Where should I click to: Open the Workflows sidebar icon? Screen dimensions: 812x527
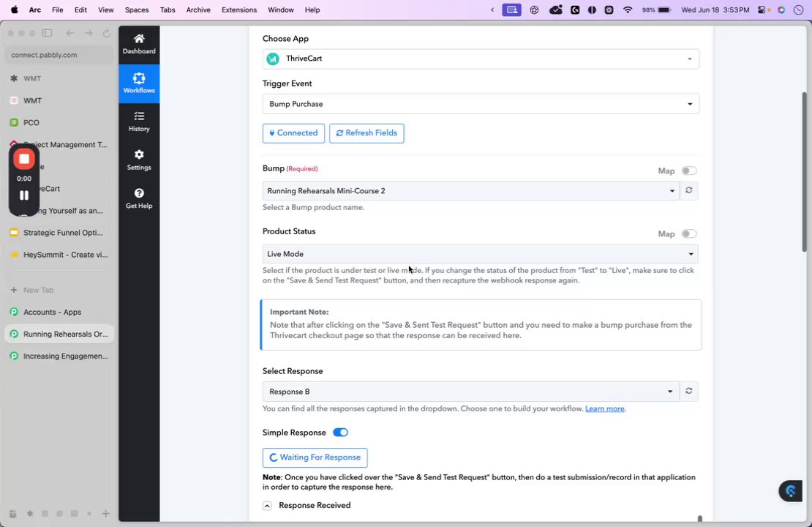[139, 78]
